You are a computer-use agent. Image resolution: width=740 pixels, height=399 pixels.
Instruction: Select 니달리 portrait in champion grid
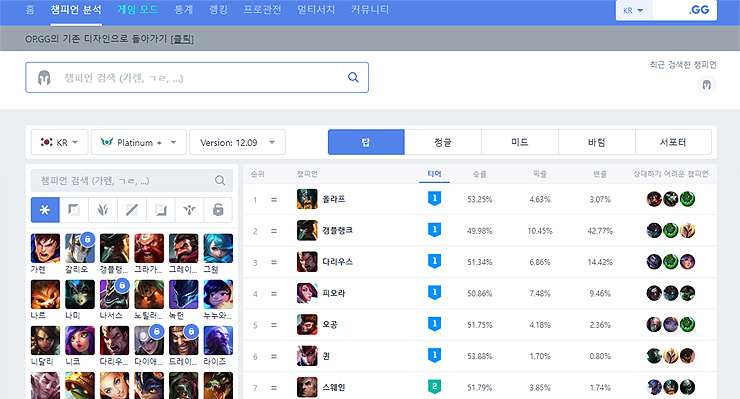45,340
